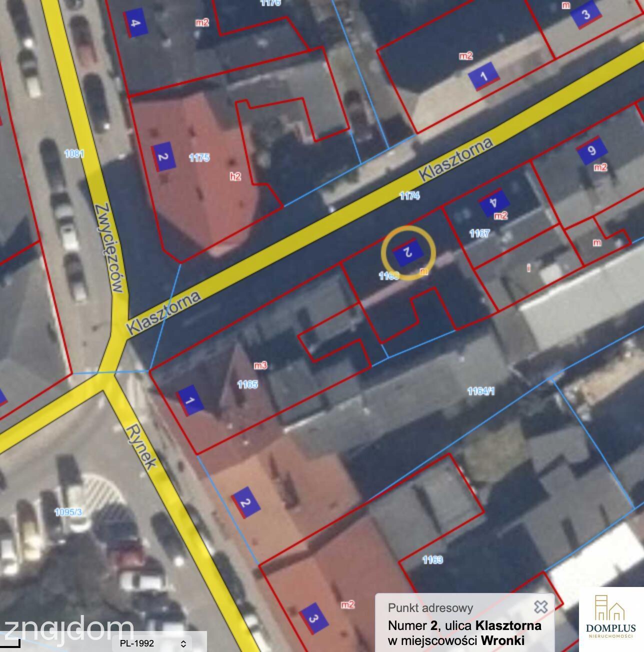644x652 pixels.
Task: Select parcel label 1095/3 on the parking area
Action: click(68, 512)
